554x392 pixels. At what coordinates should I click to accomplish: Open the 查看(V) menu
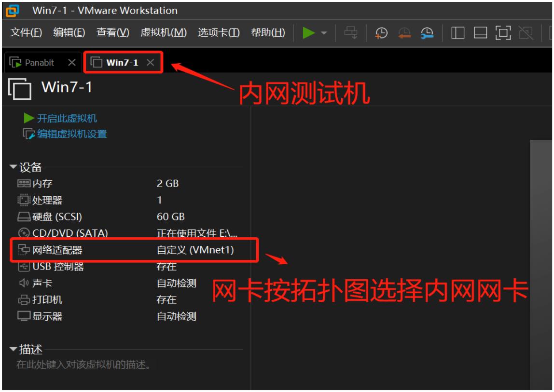click(113, 32)
